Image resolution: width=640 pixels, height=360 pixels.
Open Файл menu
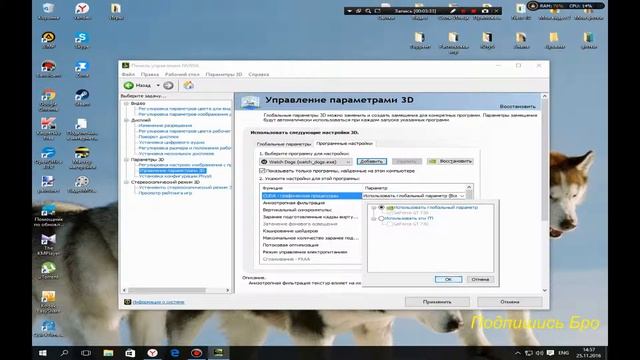coord(128,74)
